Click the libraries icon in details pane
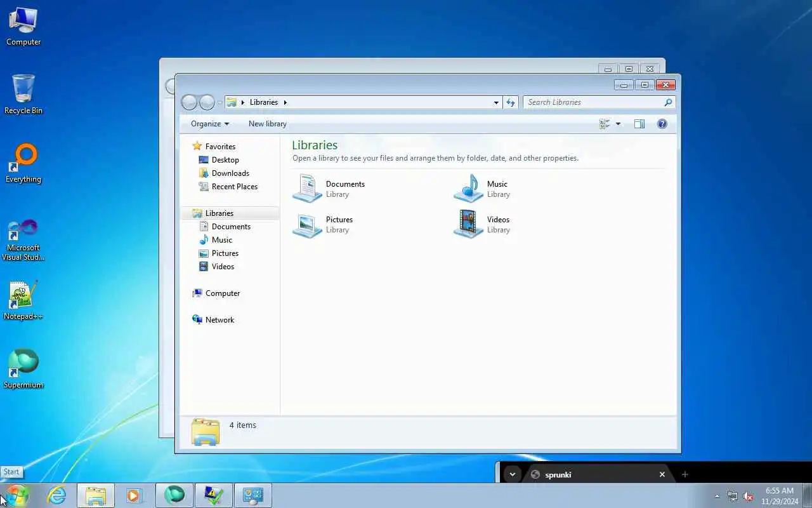Screen dimensions: 812x508 (x=206, y=432)
